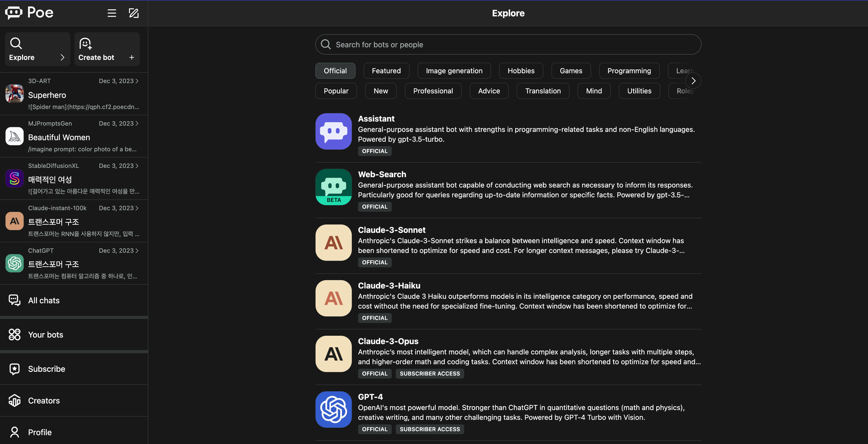Click the Claude-instant-100k avatar icon

pyautogui.click(x=14, y=221)
